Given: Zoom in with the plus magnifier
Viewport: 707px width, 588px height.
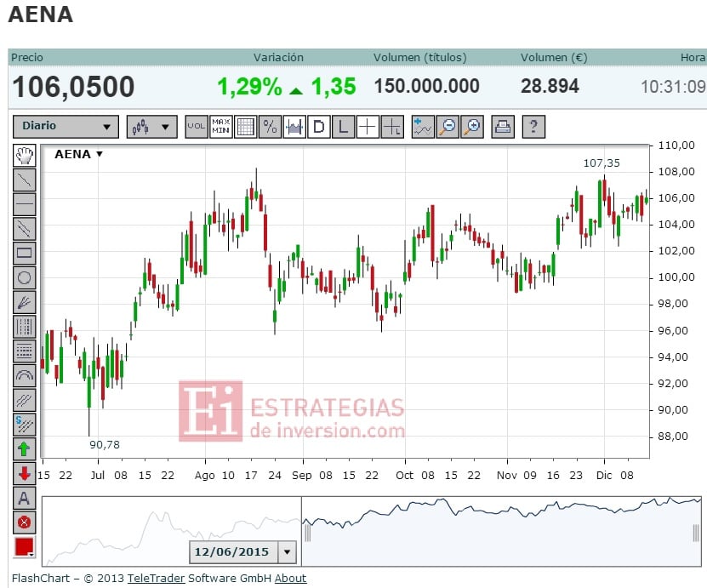Looking at the screenshot, I should click(x=472, y=127).
